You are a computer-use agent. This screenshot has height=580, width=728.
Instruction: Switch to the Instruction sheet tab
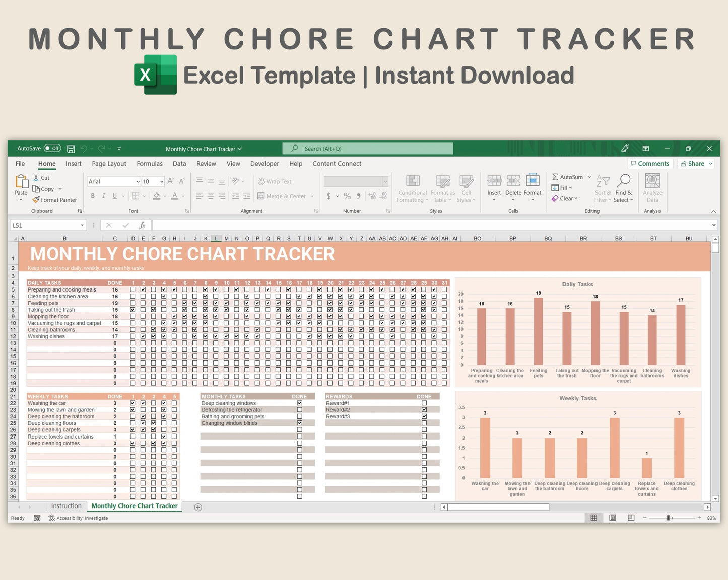66,506
